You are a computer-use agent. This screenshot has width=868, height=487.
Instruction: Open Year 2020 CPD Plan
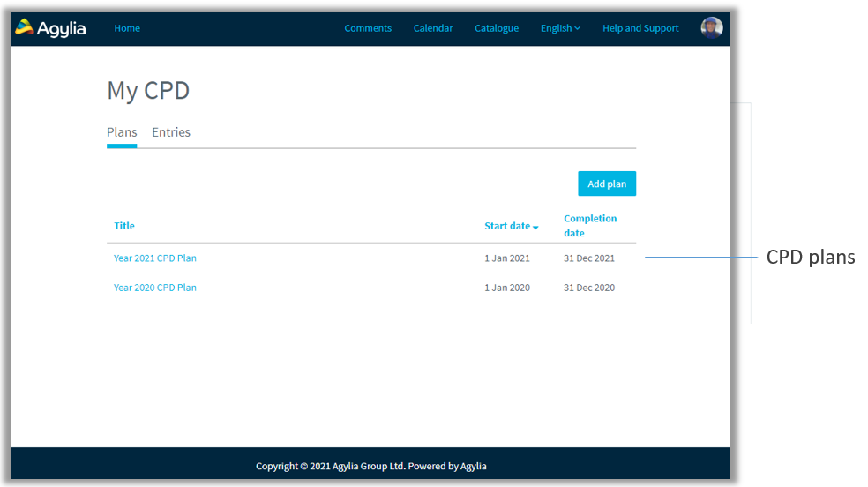pos(155,288)
